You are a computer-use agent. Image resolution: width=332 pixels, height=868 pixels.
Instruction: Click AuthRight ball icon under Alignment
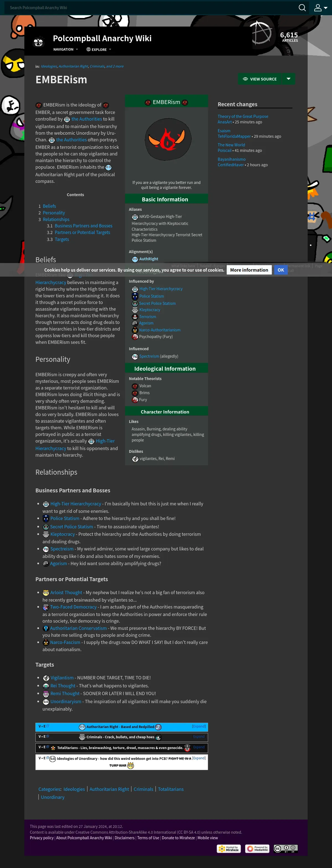pos(135,259)
